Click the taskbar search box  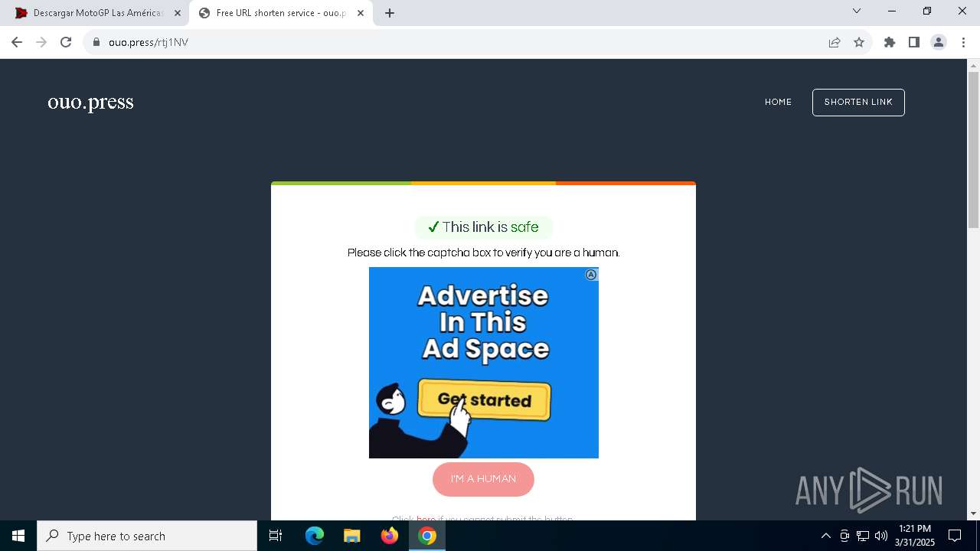147,536
